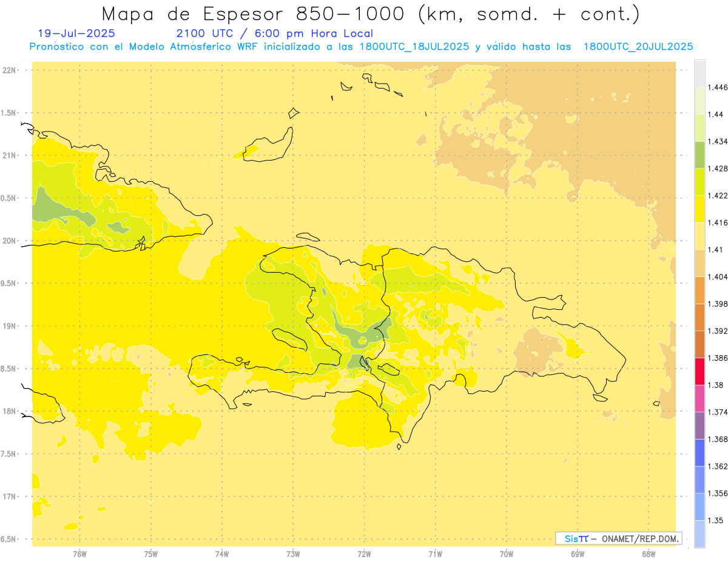728x562 pixels.
Task: Click the time label '2100 UTC / 6:00 pm Hora Local'
Action: tap(275, 33)
